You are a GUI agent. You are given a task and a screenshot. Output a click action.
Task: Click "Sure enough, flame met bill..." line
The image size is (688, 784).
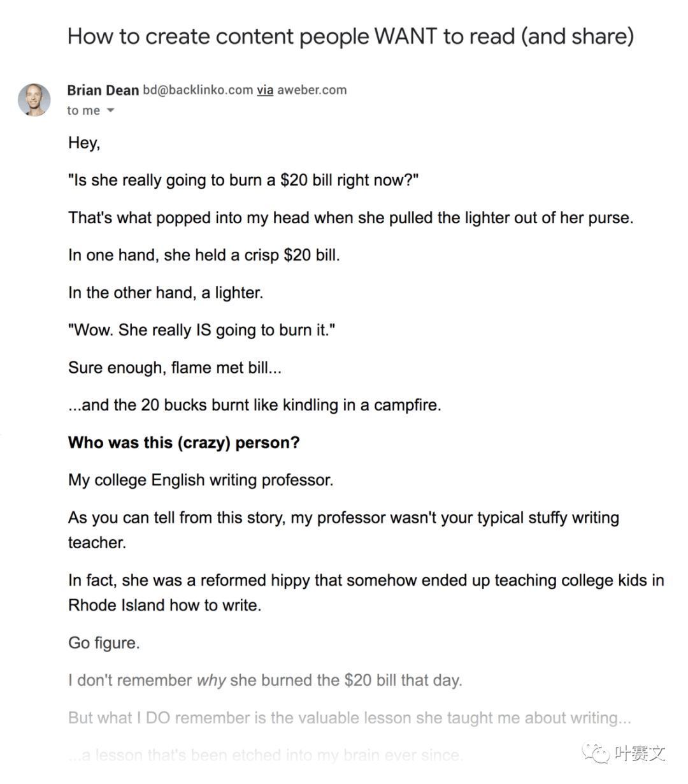pyautogui.click(x=175, y=368)
